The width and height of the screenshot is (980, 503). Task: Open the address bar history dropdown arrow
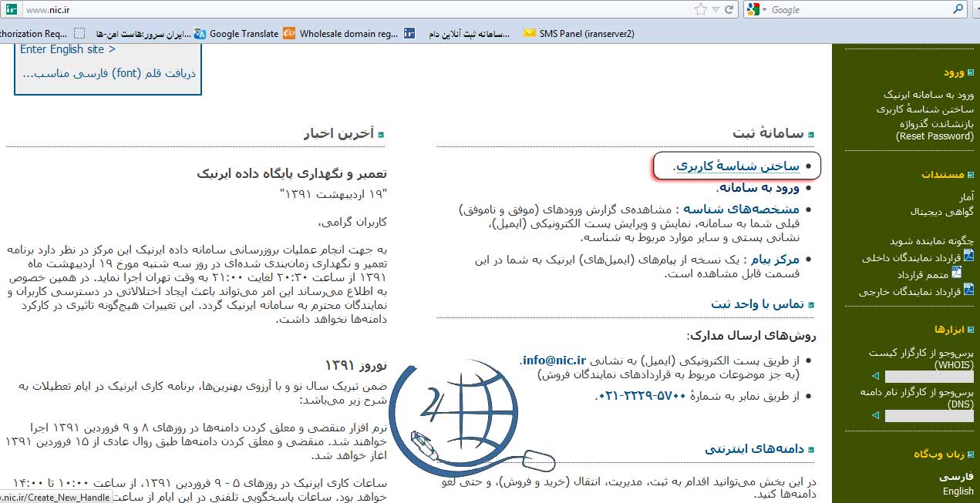click(x=715, y=10)
